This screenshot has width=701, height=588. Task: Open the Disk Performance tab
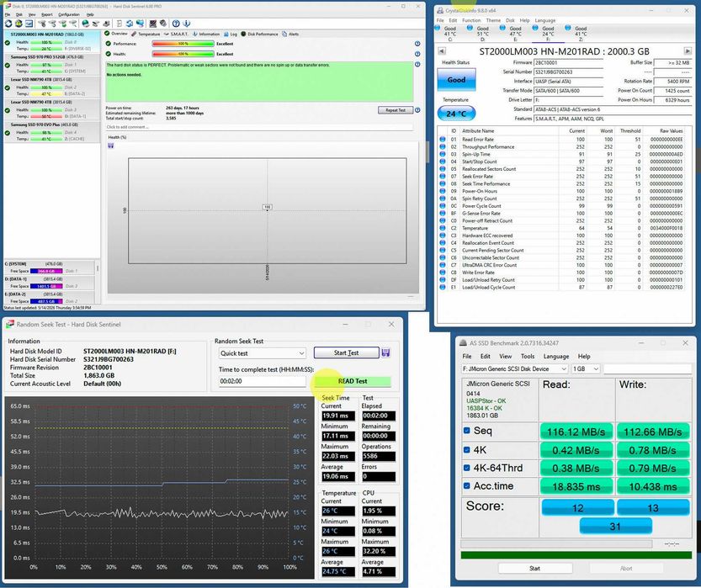(259, 34)
